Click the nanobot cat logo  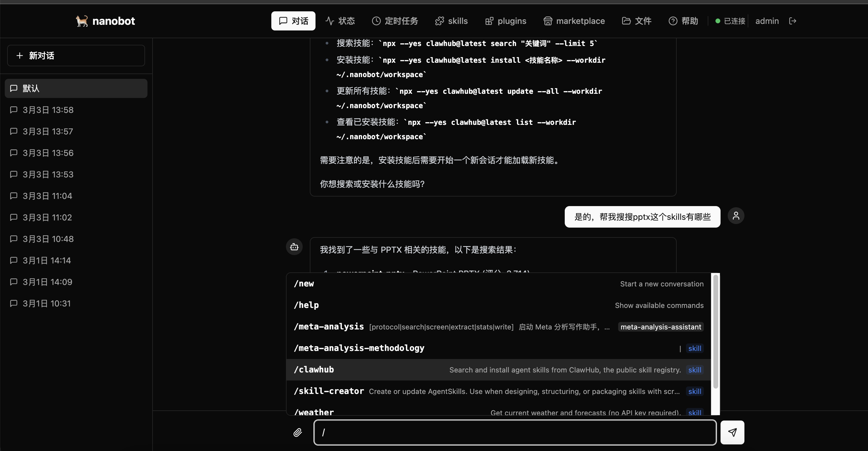(x=81, y=21)
